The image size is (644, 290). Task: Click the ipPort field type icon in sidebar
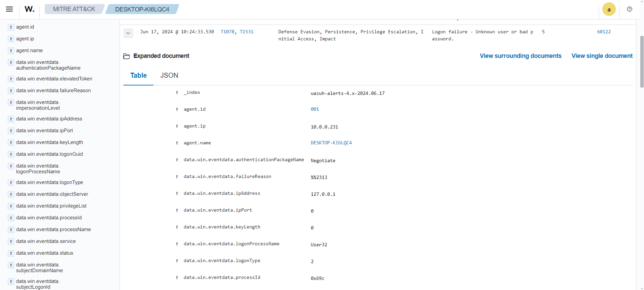11,131
